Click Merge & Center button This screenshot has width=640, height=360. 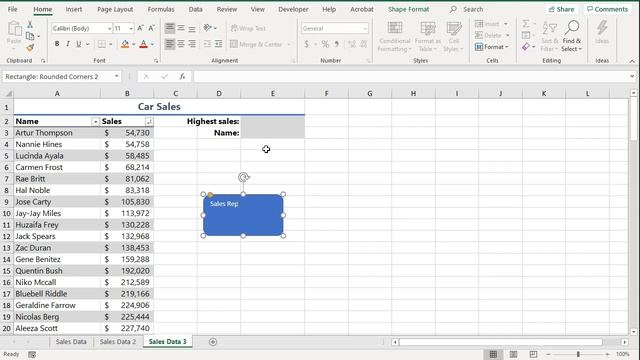[x=260, y=44]
